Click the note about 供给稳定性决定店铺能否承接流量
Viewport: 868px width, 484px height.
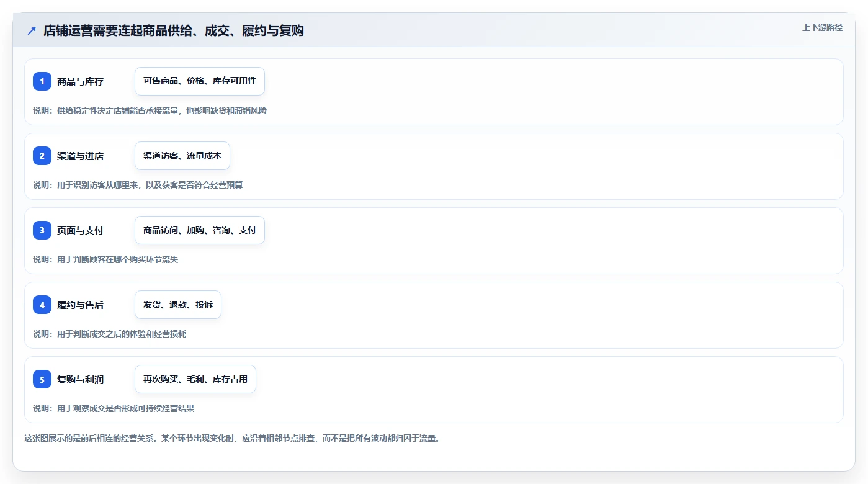coord(150,110)
